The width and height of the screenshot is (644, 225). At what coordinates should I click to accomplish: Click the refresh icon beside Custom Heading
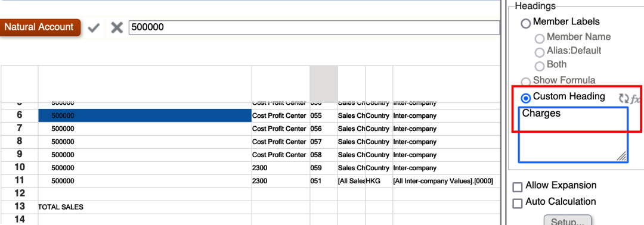point(624,98)
